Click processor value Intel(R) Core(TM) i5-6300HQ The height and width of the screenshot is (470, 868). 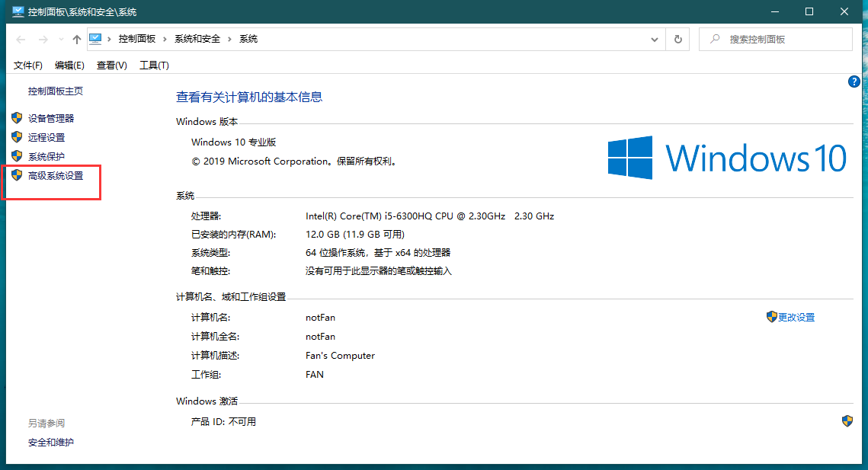[x=430, y=216]
